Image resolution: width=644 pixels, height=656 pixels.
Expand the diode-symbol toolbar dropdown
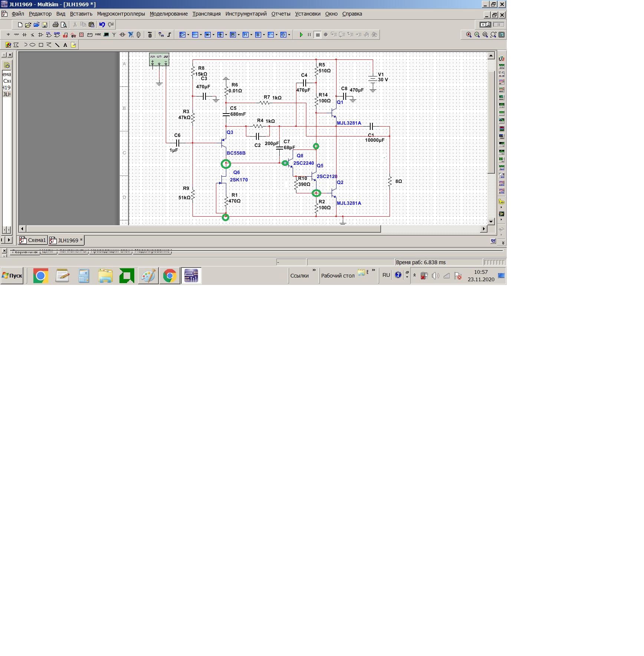[214, 35]
